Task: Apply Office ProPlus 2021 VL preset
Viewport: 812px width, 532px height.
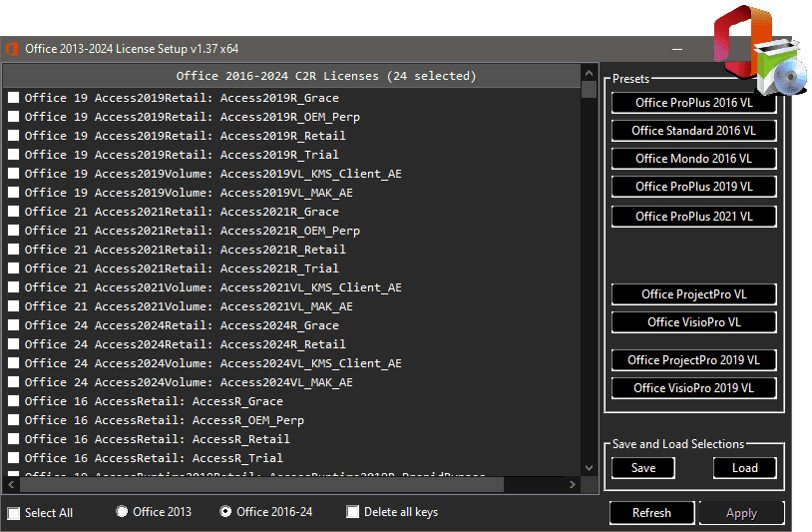Action: tap(694, 217)
